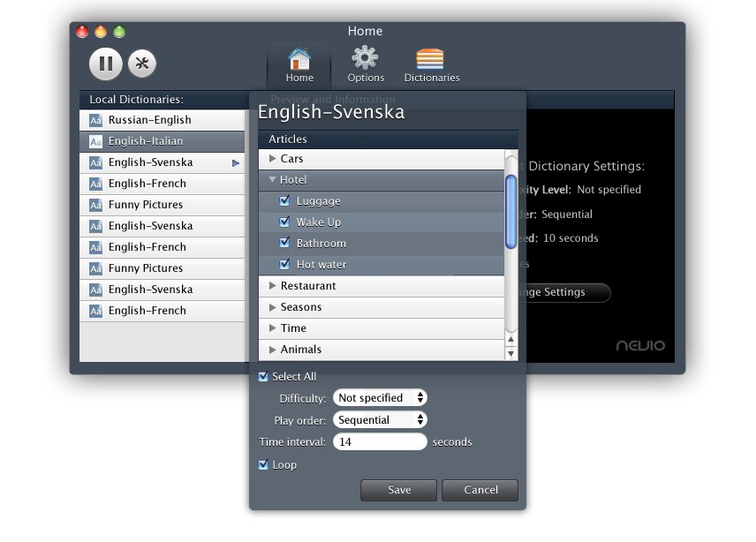Click the English-Italian dictionary icon
Viewport: 756px width, 542px height.
(x=96, y=141)
